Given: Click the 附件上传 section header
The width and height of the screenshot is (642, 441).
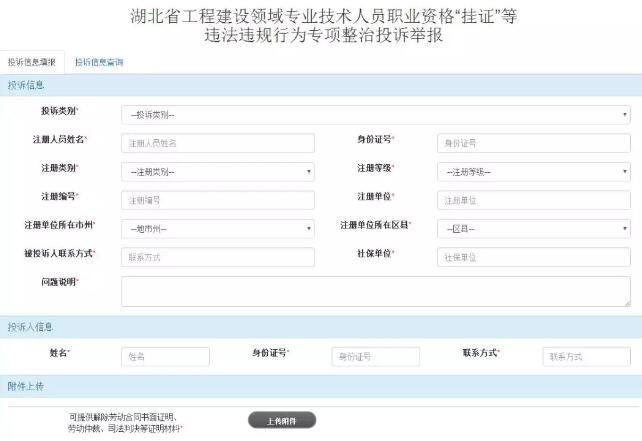Looking at the screenshot, I should [x=26, y=386].
